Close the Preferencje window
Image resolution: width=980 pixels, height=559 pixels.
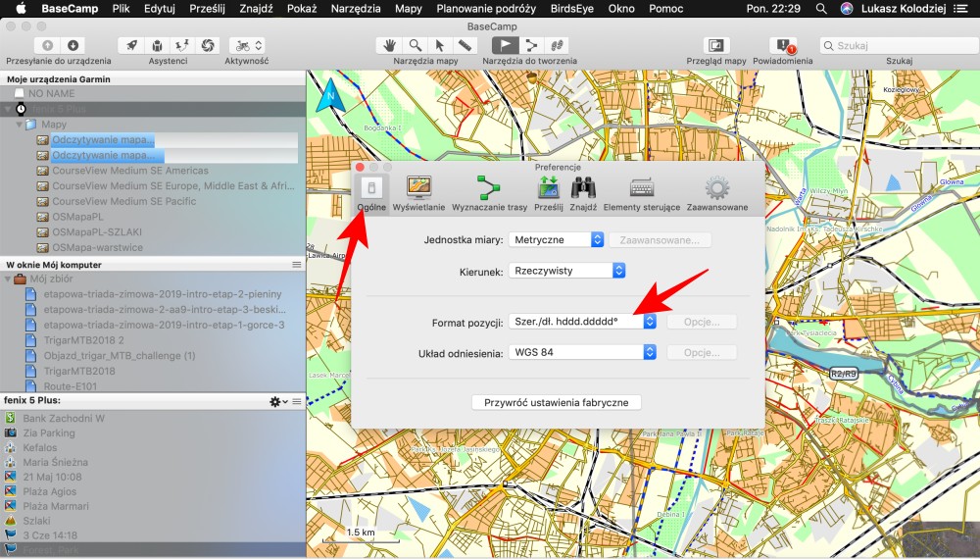click(360, 167)
